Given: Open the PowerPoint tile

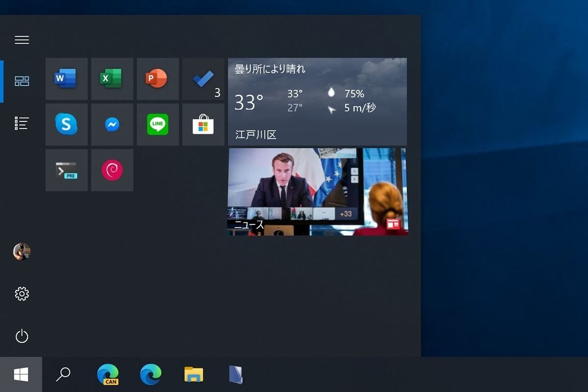Looking at the screenshot, I should tap(158, 79).
